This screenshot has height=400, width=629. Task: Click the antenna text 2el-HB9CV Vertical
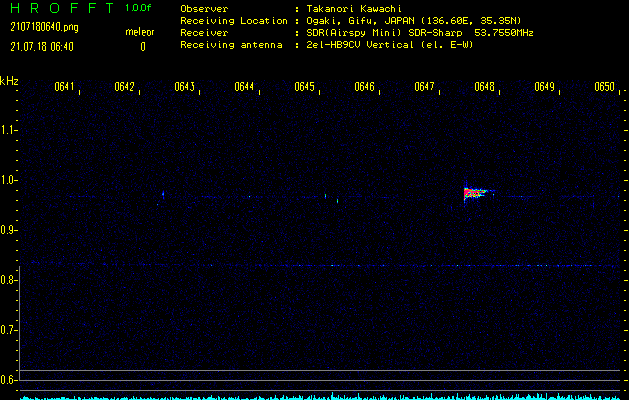(x=359, y=45)
